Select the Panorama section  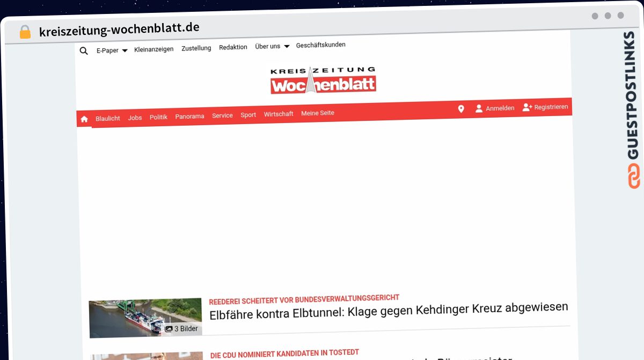[x=189, y=116]
